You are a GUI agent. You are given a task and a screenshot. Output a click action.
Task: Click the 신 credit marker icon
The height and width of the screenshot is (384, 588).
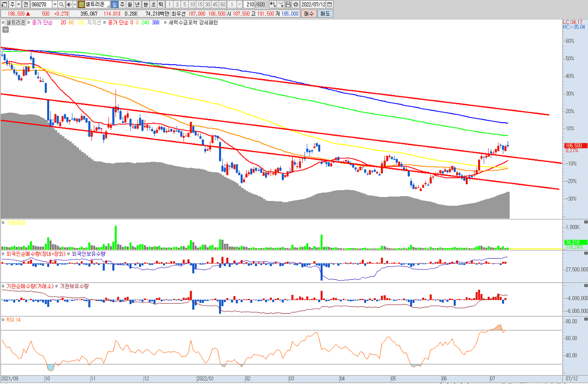81,5
